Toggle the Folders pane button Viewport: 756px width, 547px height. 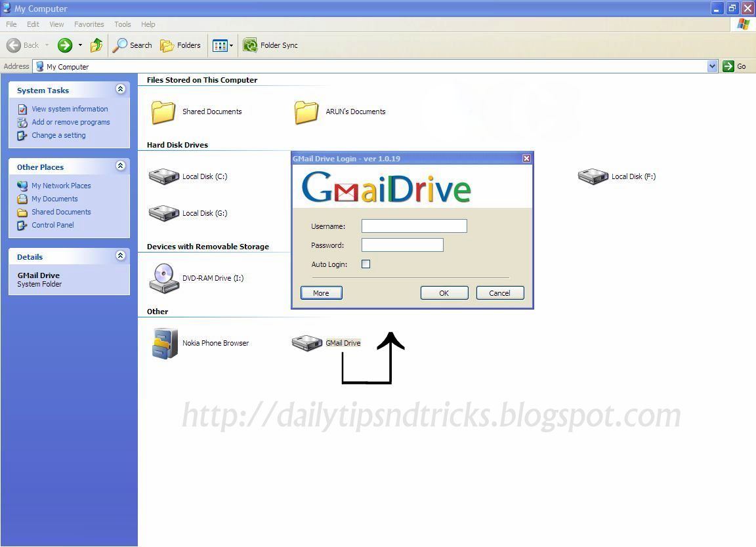pyautogui.click(x=180, y=45)
